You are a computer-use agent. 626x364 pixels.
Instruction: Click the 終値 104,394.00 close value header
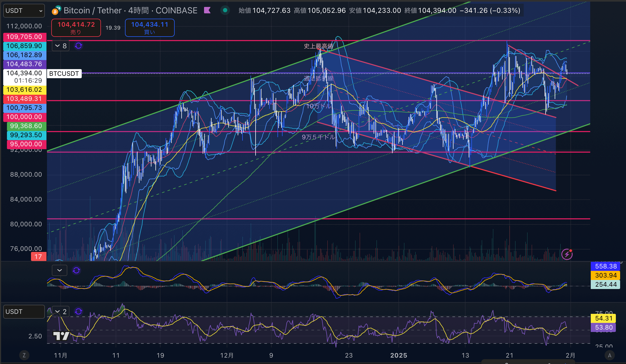431,10
